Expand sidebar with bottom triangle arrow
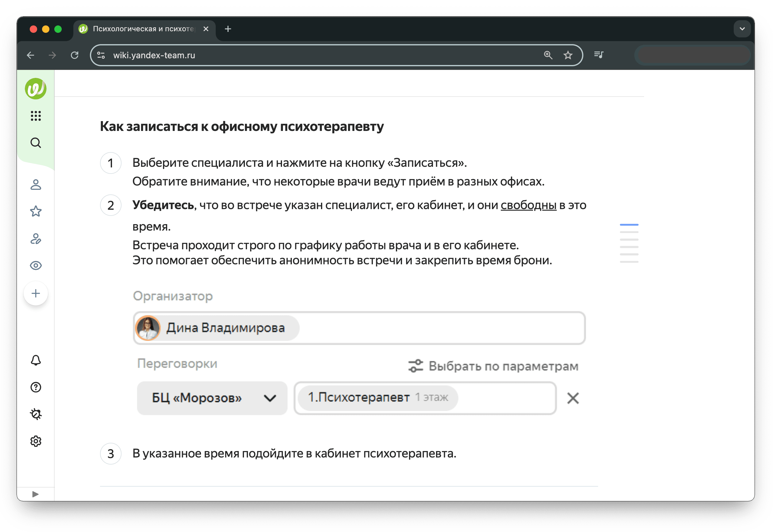 [35, 494]
